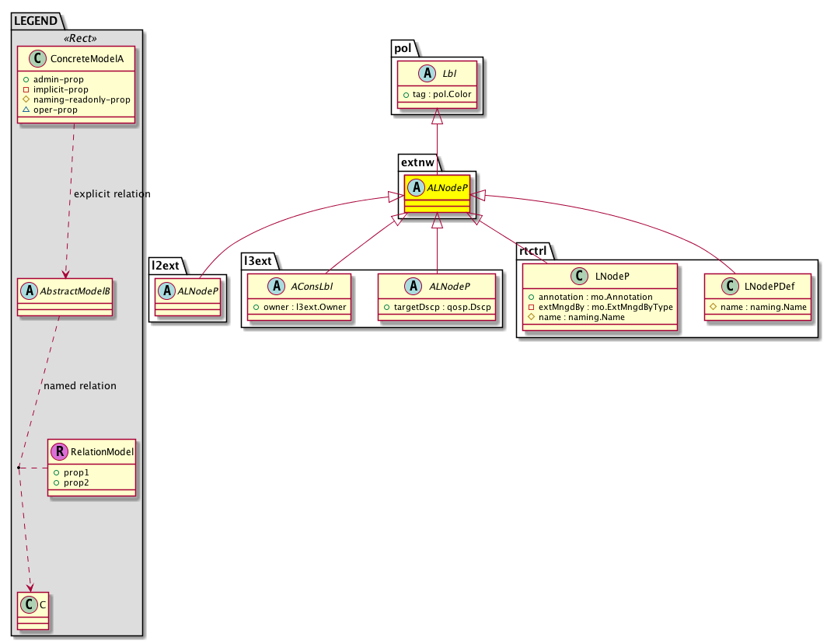The image size is (834, 644).
Task: Click the "explicit relation" label
Action: coord(112,193)
